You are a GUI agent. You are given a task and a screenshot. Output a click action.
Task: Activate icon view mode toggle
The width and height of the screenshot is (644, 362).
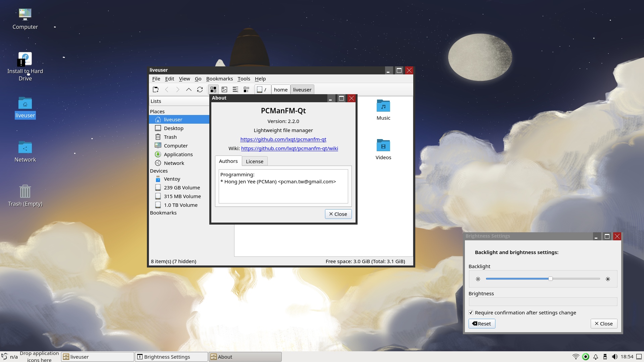point(213,89)
